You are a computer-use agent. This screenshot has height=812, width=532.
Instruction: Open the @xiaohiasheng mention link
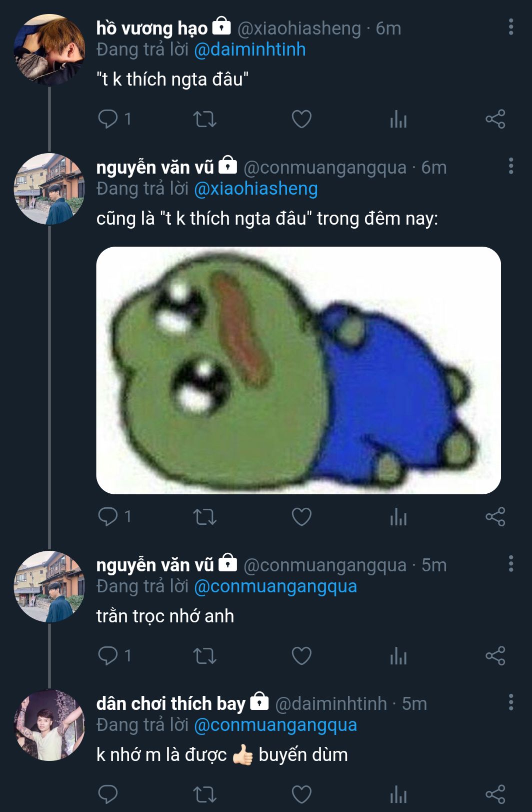255,189
